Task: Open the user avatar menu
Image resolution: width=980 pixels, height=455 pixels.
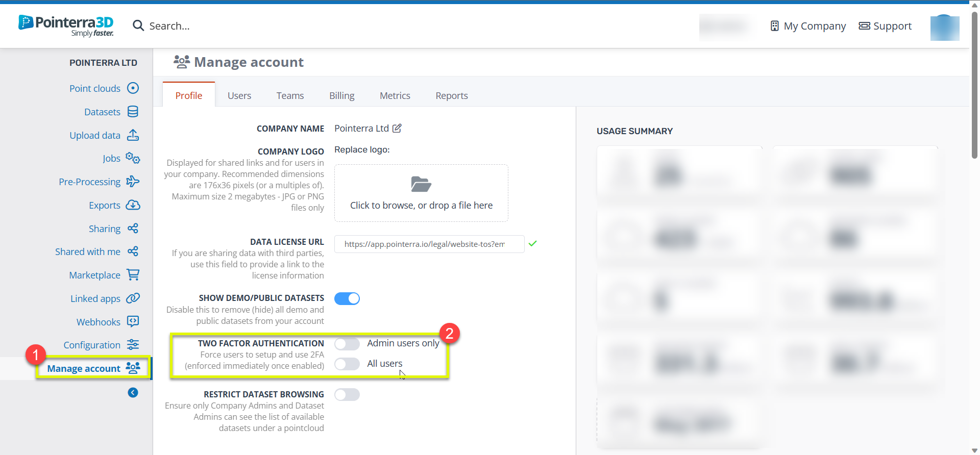Action: click(x=945, y=28)
